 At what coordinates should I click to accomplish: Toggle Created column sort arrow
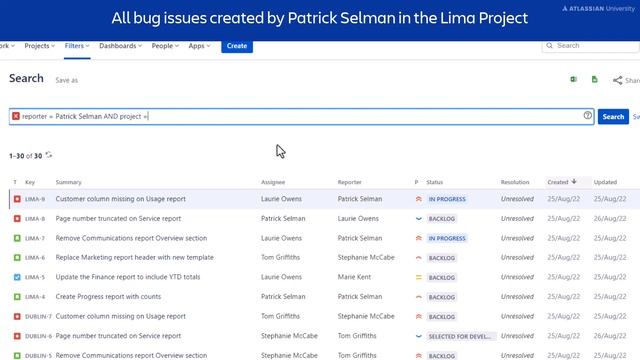pyautogui.click(x=574, y=182)
